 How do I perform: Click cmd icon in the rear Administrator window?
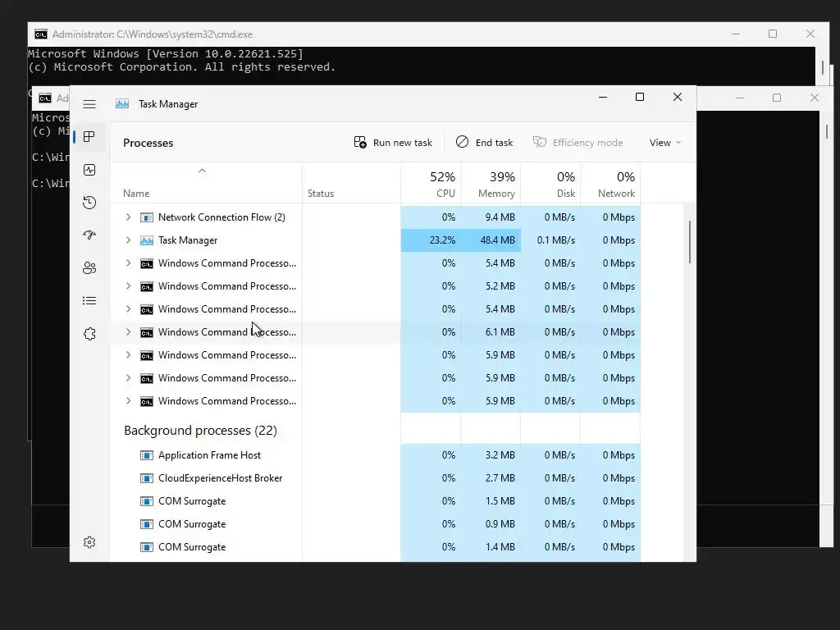[41, 34]
